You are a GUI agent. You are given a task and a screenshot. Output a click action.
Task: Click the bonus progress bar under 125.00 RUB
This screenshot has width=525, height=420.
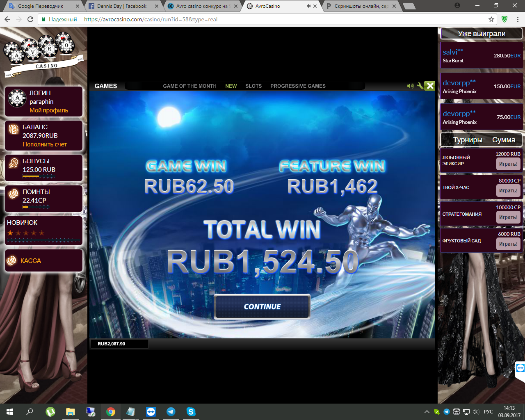(39, 176)
